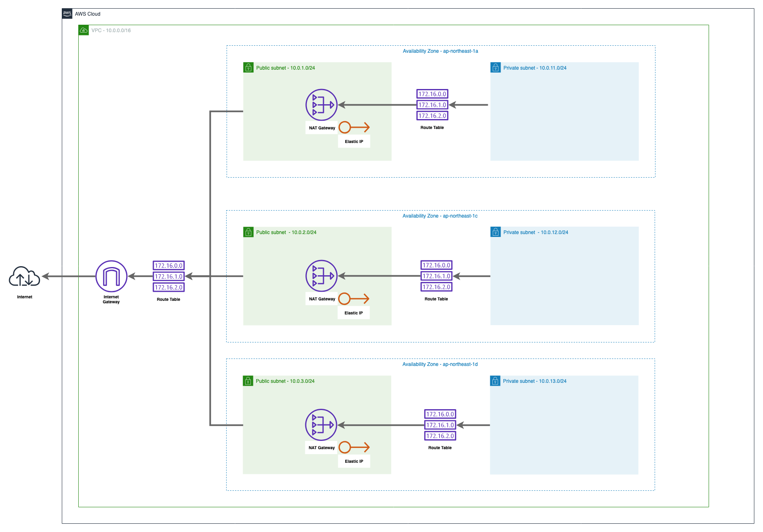
Task: Select 'Private subnet - 10.0.12.0/24' text
Action: tap(536, 232)
